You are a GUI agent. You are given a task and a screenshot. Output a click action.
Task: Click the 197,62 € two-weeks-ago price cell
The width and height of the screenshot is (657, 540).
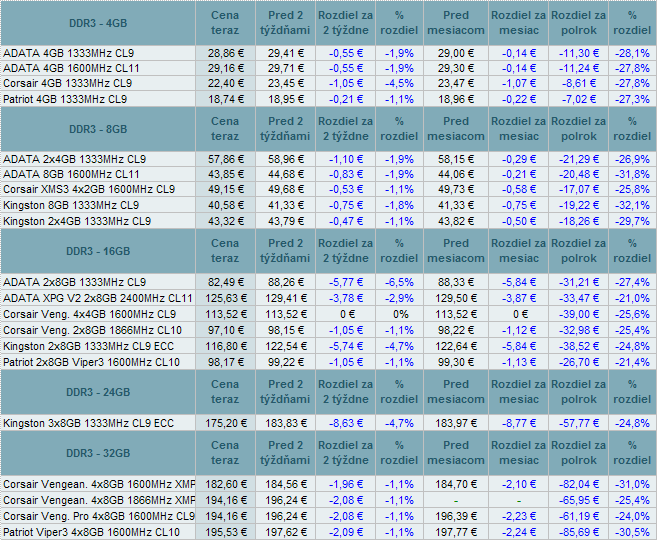[x=286, y=532]
